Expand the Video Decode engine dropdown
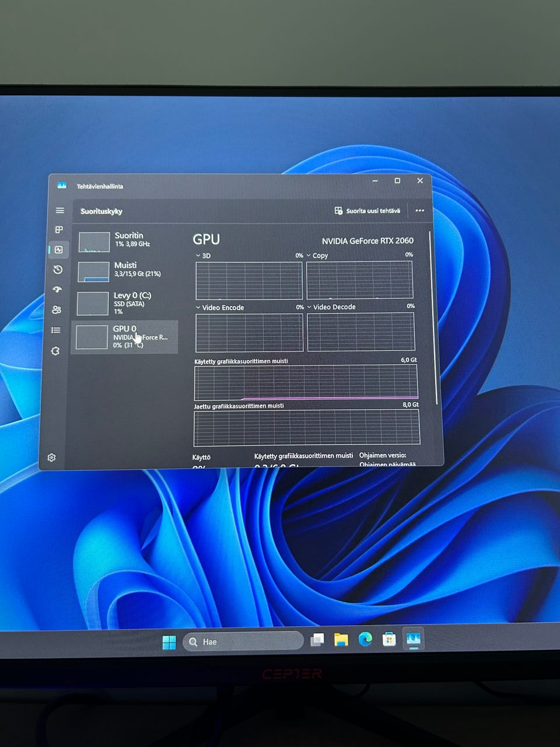Viewport: 560px width, 747px height. [x=309, y=307]
